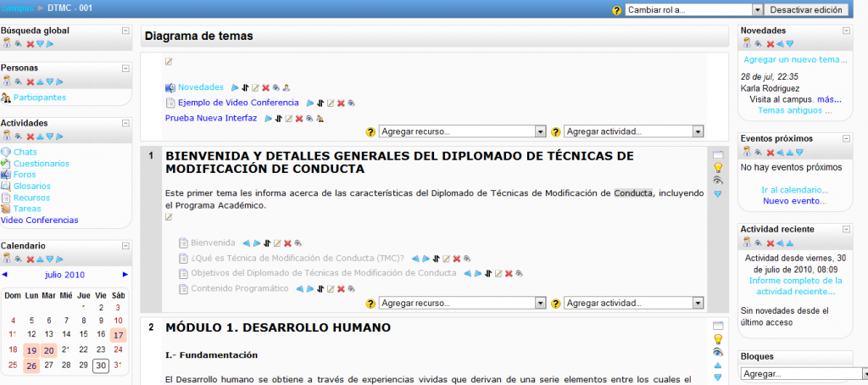The height and width of the screenshot is (385, 868).
Task: Show only topic 1 using the square icon
Action: [x=718, y=155]
